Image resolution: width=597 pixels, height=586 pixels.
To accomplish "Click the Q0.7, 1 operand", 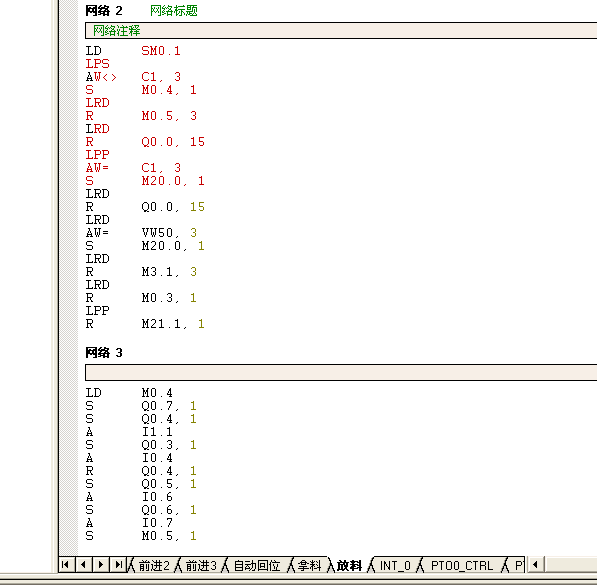I will 169,406.
